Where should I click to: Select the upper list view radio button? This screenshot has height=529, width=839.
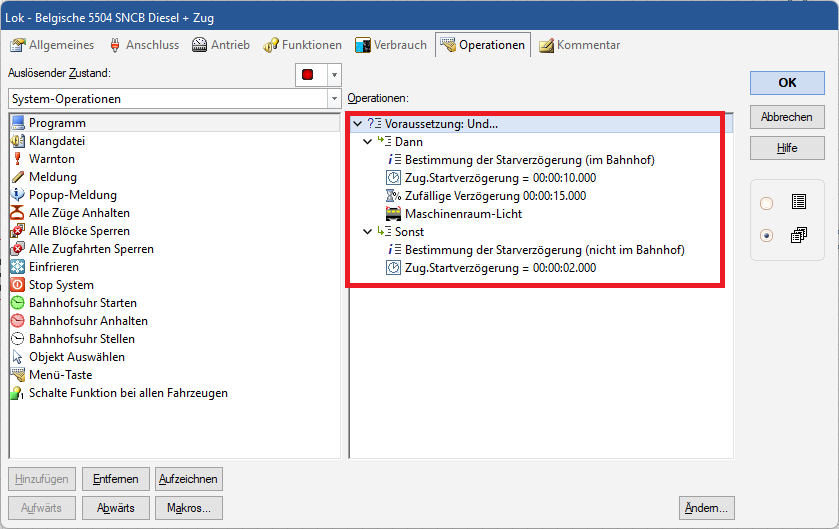(767, 203)
